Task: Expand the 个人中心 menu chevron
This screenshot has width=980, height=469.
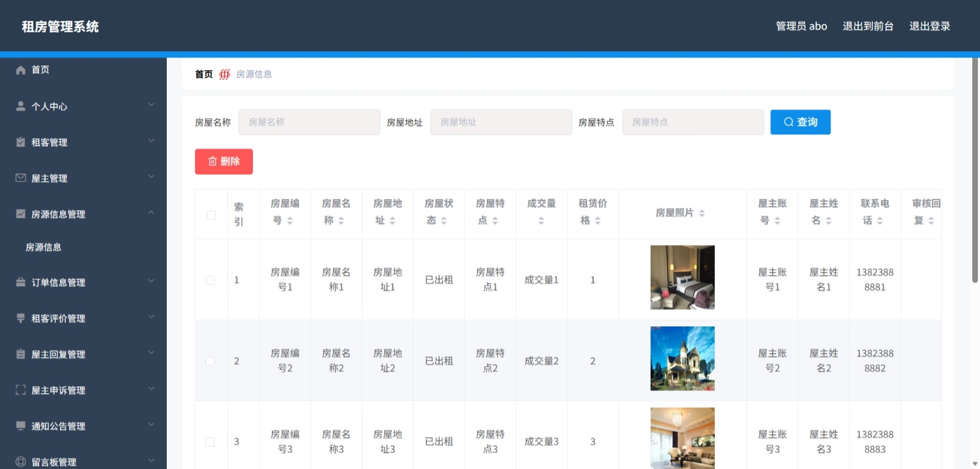Action: point(151,104)
